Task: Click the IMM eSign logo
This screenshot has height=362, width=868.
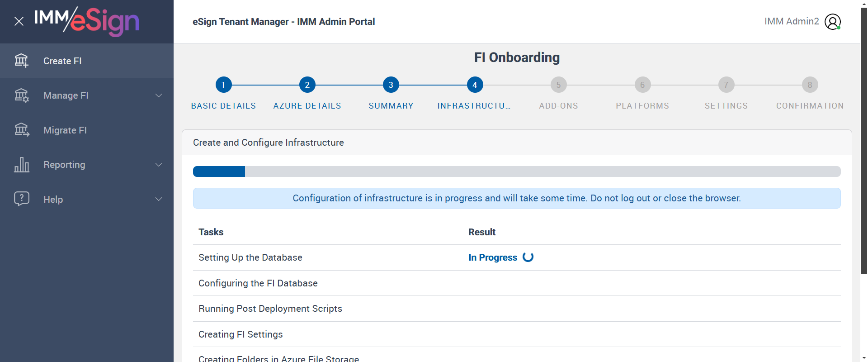Action: click(x=87, y=21)
